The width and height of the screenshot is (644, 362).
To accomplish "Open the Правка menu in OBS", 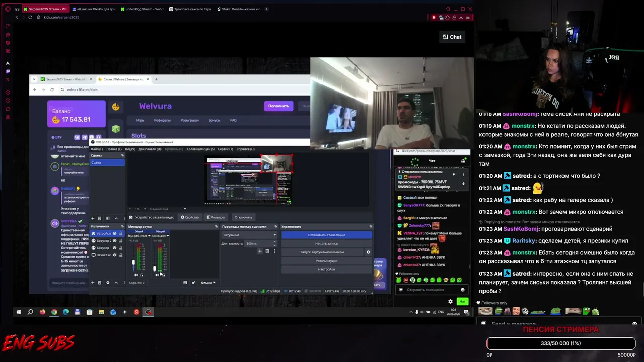I will pos(114,149).
